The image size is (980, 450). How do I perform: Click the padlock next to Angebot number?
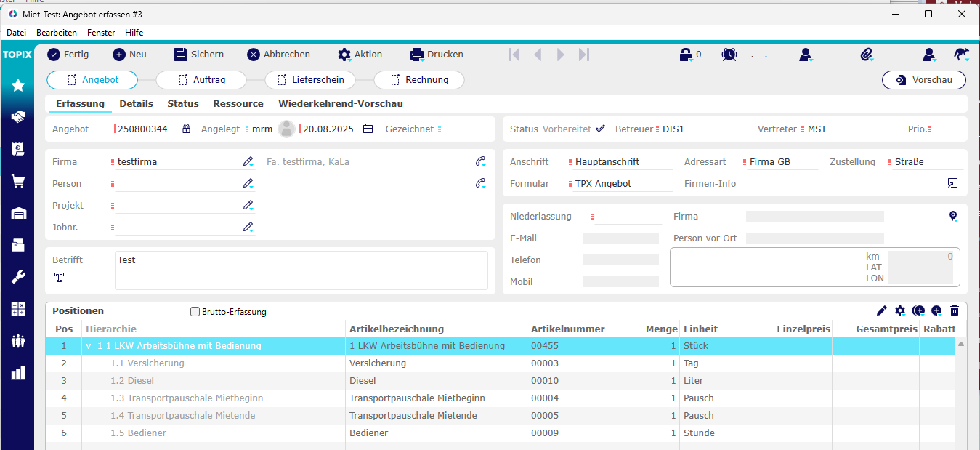186,129
